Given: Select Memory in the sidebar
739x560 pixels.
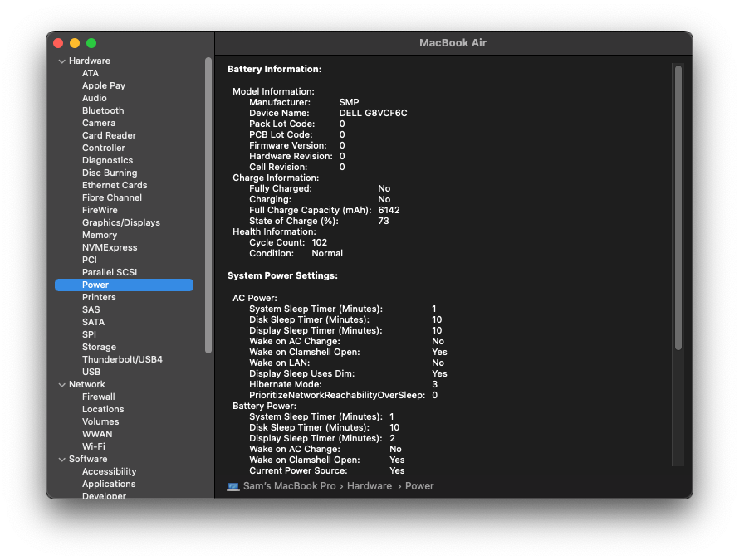Looking at the screenshot, I should (100, 235).
